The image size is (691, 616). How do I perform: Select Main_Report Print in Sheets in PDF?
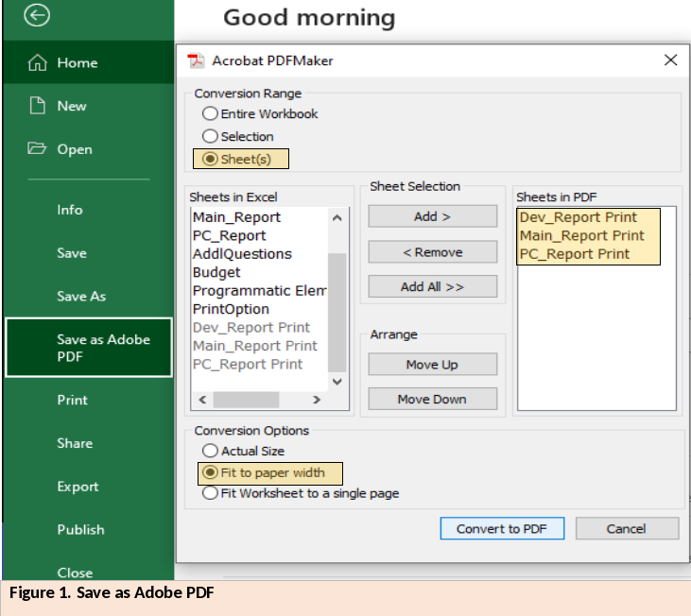[581, 235]
